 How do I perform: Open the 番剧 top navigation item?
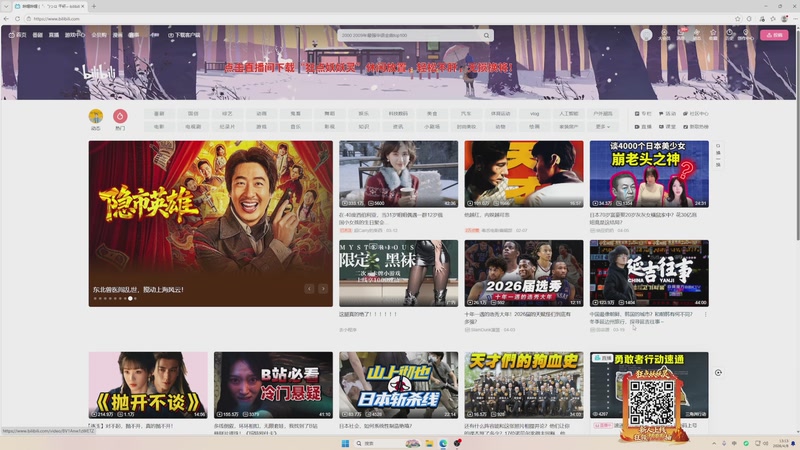point(38,35)
